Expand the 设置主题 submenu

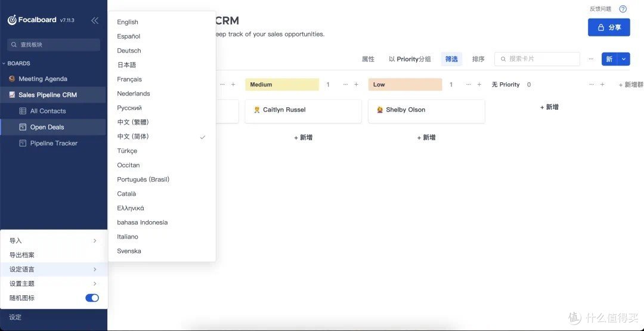point(54,284)
